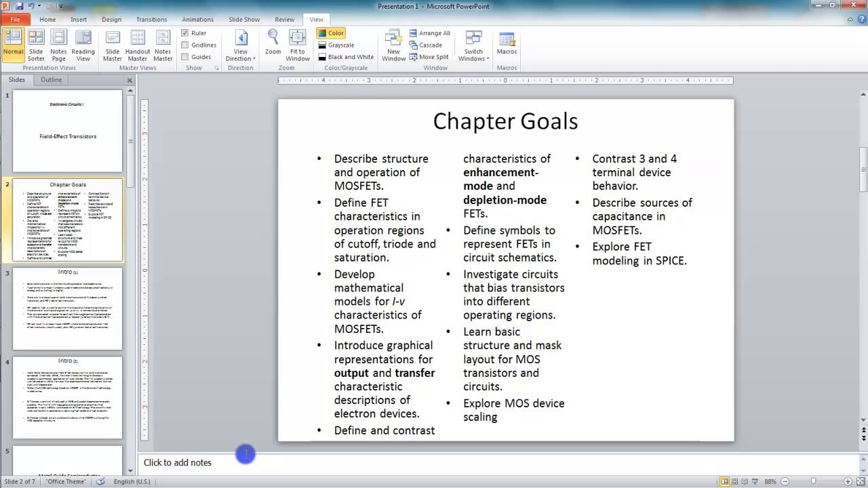This screenshot has width=868, height=488.
Task: Switch to Reading View
Action: pyautogui.click(x=83, y=45)
